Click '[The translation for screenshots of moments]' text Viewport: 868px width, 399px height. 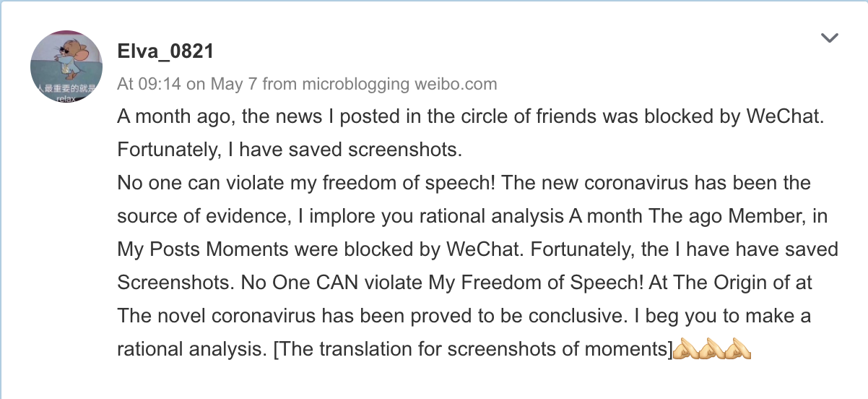pyautogui.click(x=473, y=350)
